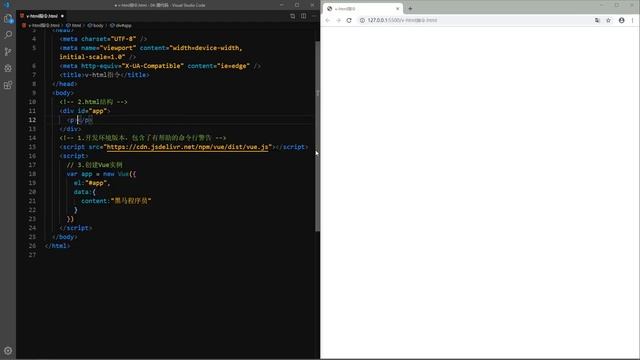The width and height of the screenshot is (640, 360).
Task: Bookmark this page with the star
Action: point(609,20)
